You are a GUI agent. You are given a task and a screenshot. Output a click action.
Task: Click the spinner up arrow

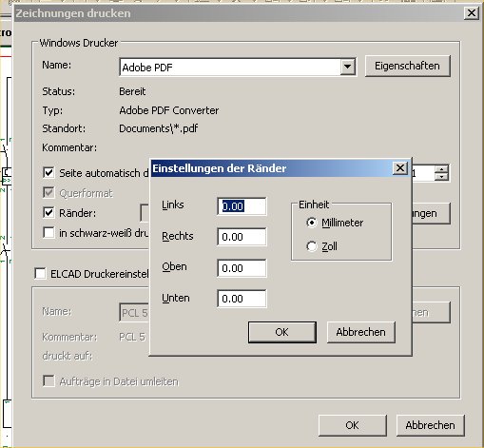click(x=441, y=169)
